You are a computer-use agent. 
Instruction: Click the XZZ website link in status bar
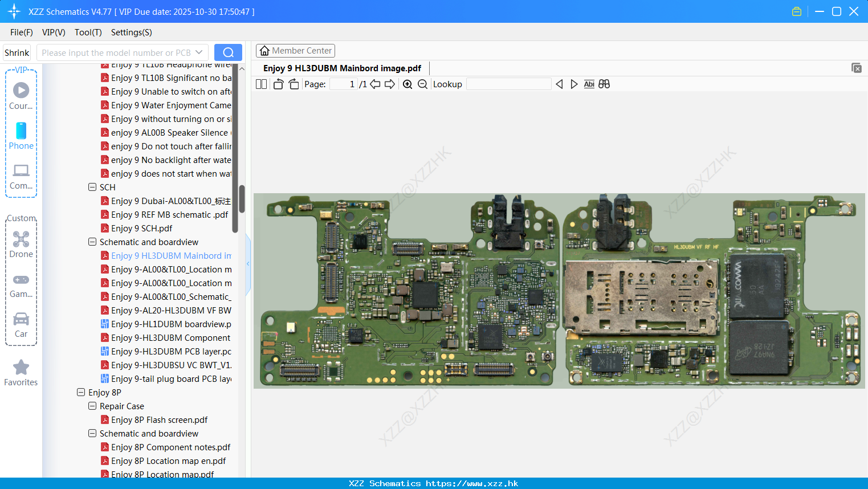point(472,483)
